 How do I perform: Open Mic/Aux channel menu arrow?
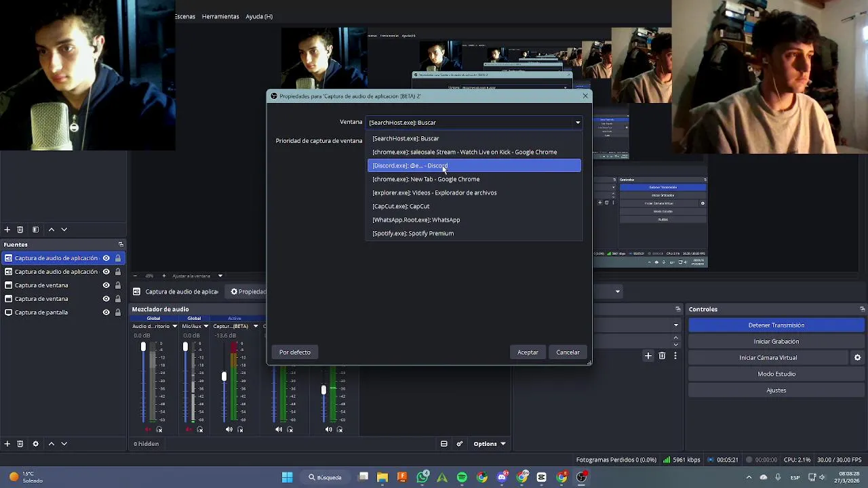point(205,327)
